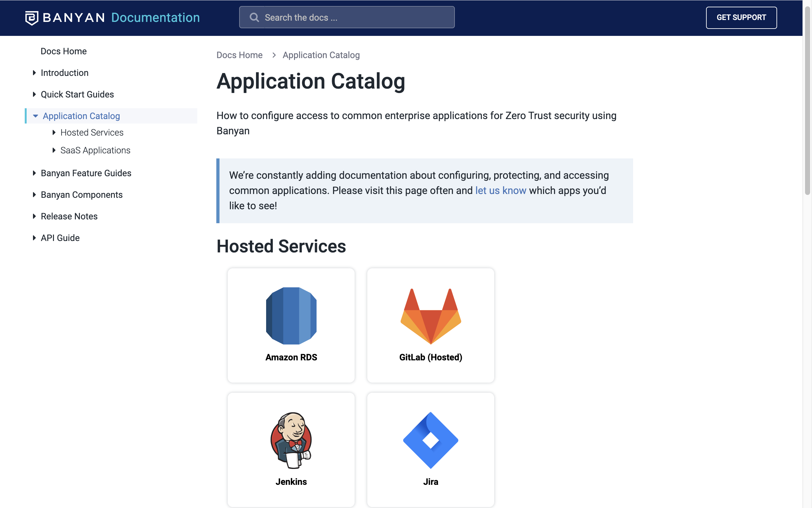
Task: Click Docs Home breadcrumb link
Action: coord(239,55)
